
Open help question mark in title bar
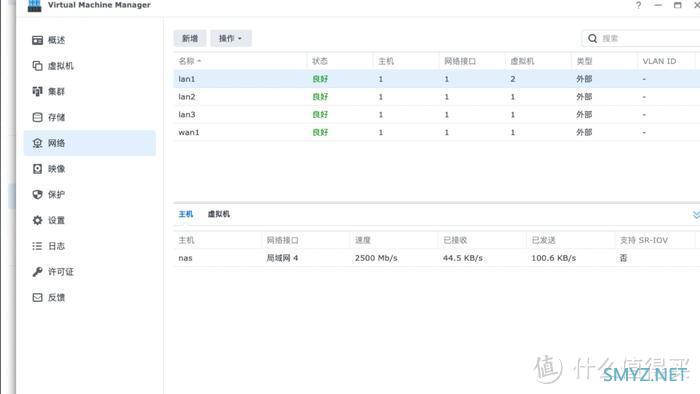click(x=638, y=5)
